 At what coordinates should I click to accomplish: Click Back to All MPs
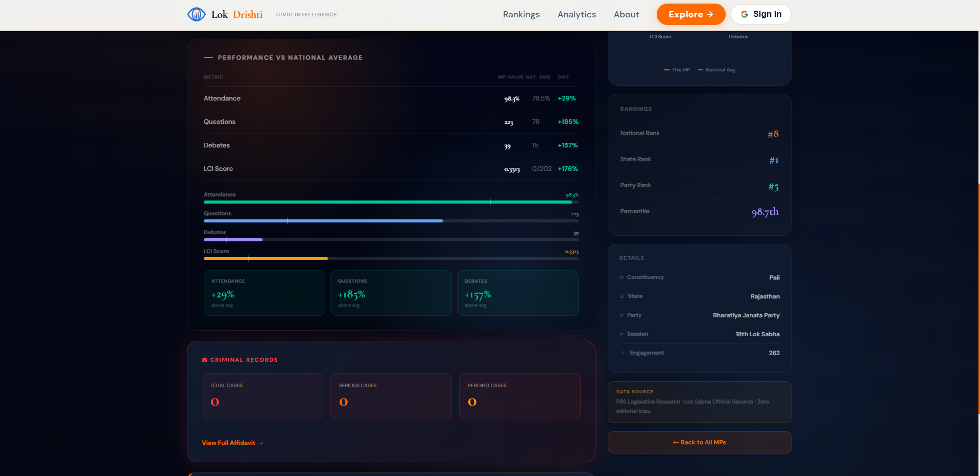pos(699,442)
